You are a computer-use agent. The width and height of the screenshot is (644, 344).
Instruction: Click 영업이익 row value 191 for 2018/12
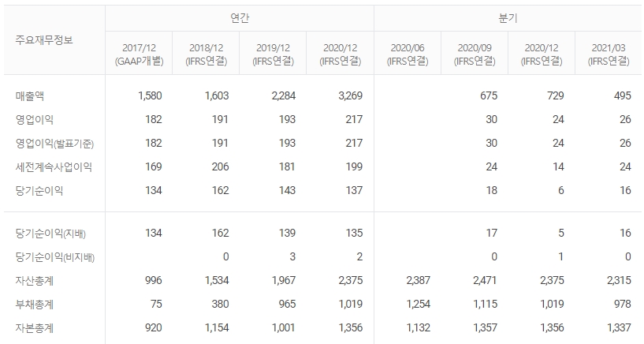tap(220, 120)
